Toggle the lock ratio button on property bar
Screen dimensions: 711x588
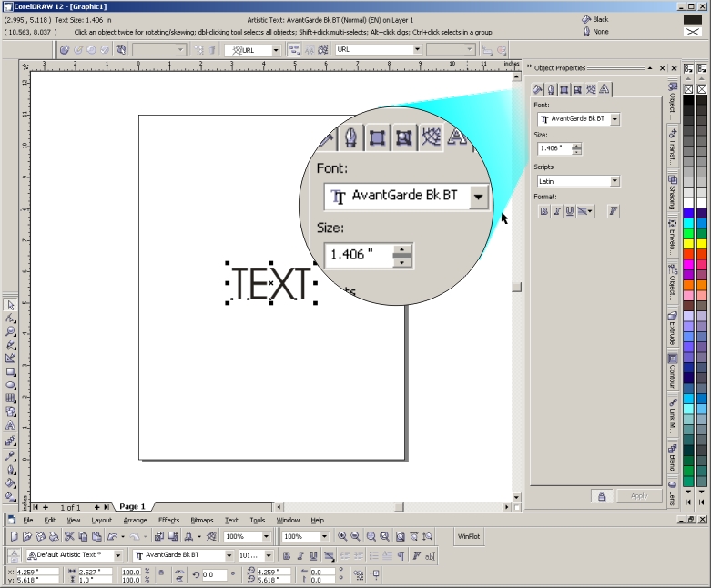161,573
